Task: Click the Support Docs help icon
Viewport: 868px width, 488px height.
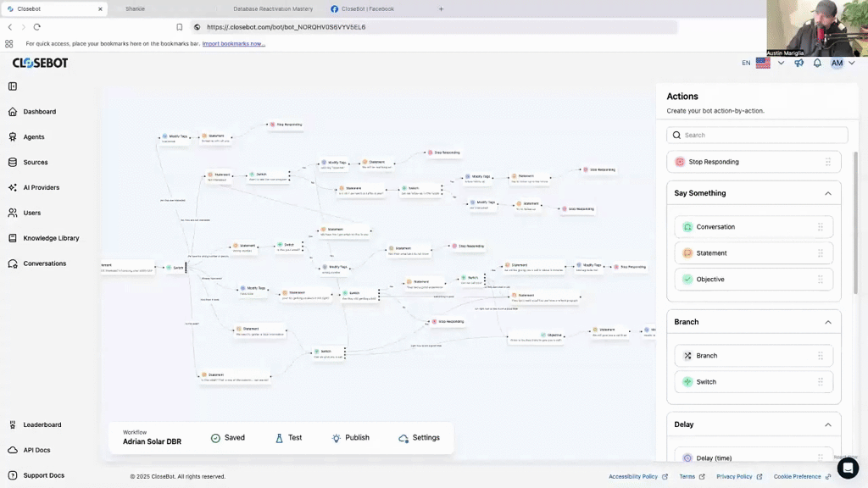Action: 13,475
